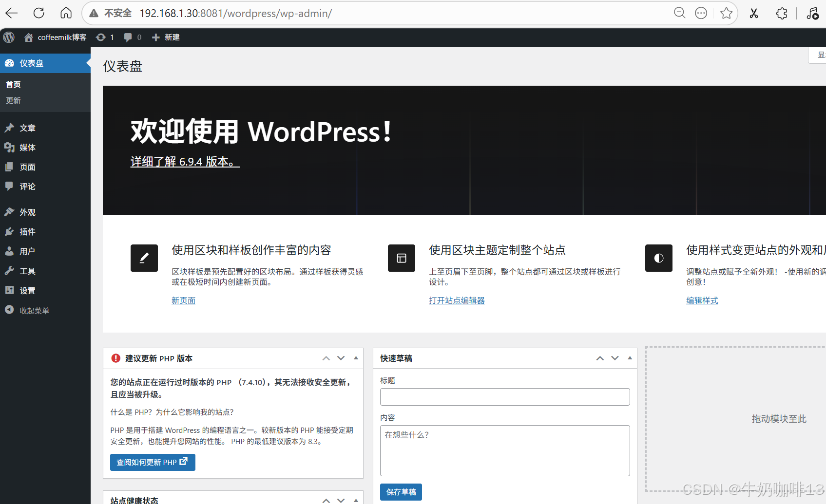This screenshot has height=504, width=826.
Task: Click the 外观 paintbrush icon
Action: (9, 212)
